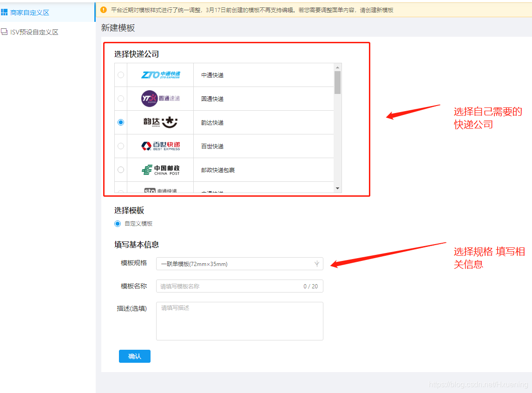Open the 模板规格 dropdown
This screenshot has width=532, height=393.
pyautogui.click(x=240, y=264)
